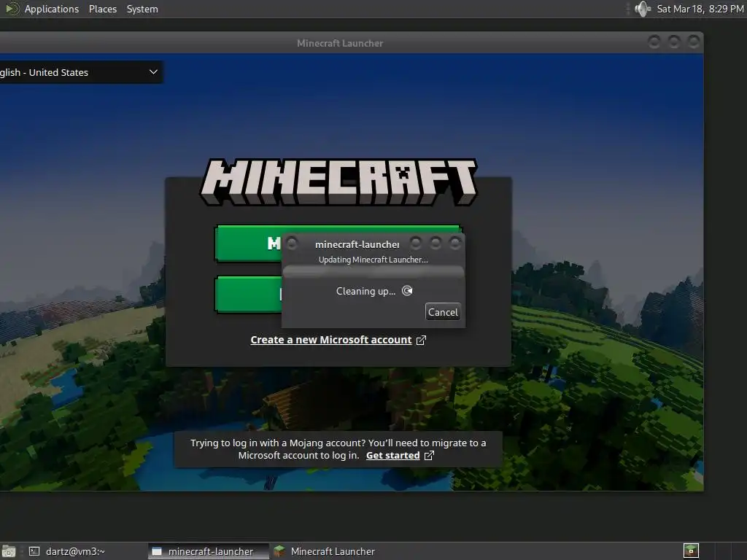Screen dimensions: 747x560
Task: Click the second green button below Microsoft login
Action: pos(248,295)
